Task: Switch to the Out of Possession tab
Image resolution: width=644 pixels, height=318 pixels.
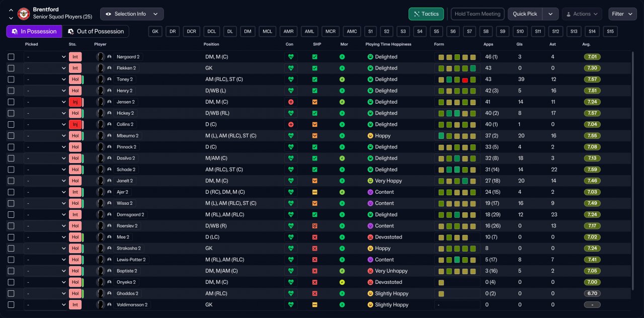Action: pos(96,31)
